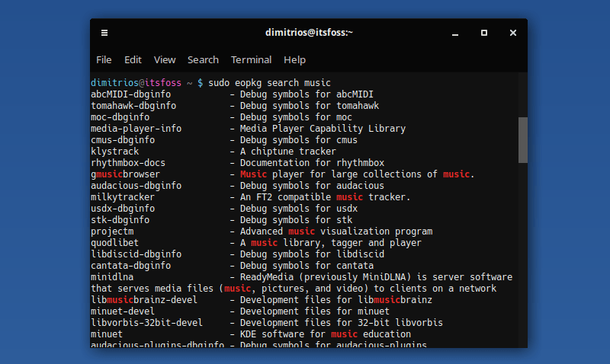Click the package name cmus-dbginfo
Screen dimensions: 610x364
click(123, 140)
